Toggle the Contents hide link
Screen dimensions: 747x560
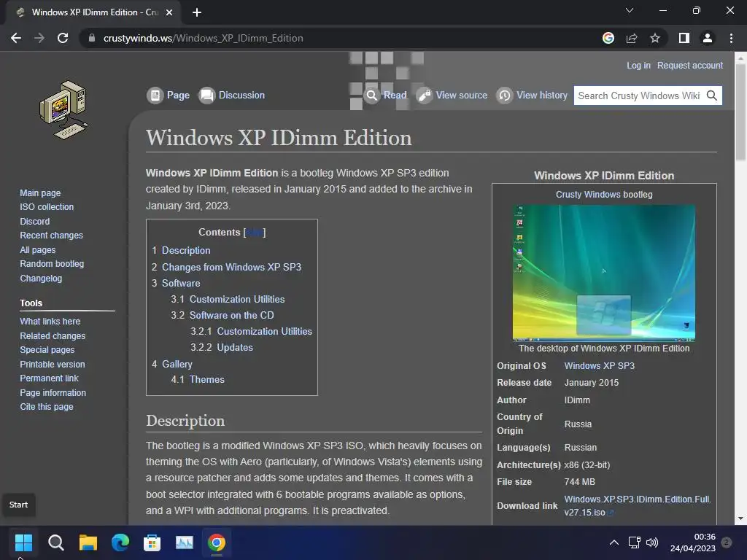coord(255,233)
